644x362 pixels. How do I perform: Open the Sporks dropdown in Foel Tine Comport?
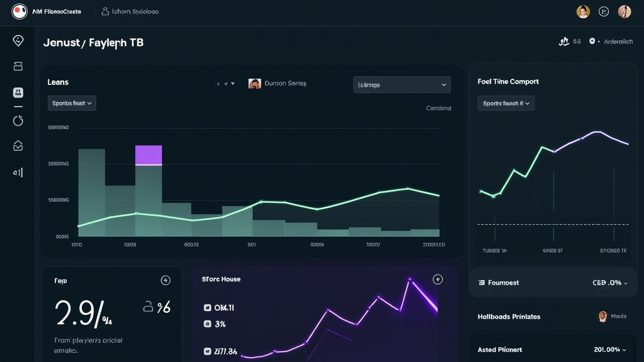coord(506,103)
